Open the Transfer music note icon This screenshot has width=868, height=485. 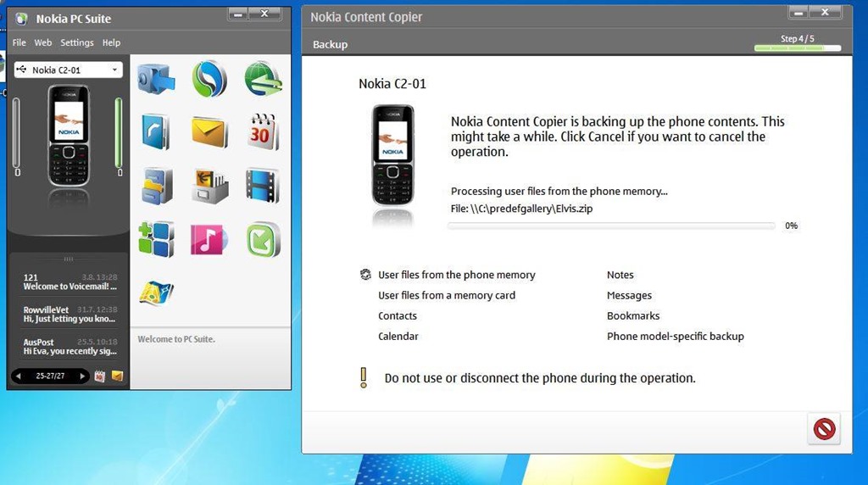209,239
